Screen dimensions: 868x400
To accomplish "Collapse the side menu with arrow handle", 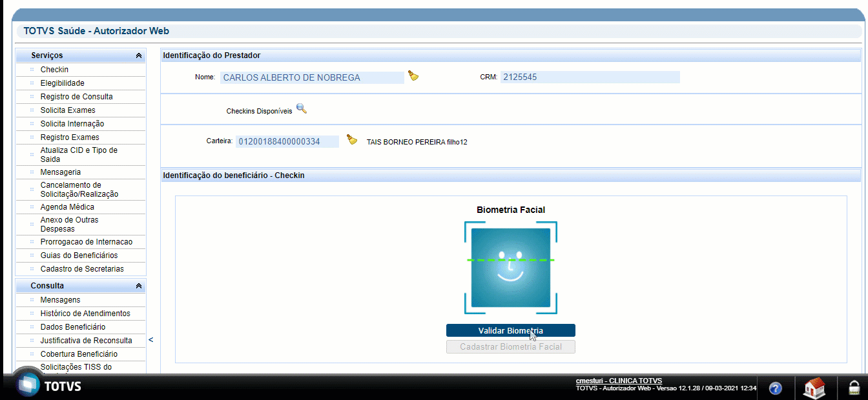I will [x=151, y=340].
